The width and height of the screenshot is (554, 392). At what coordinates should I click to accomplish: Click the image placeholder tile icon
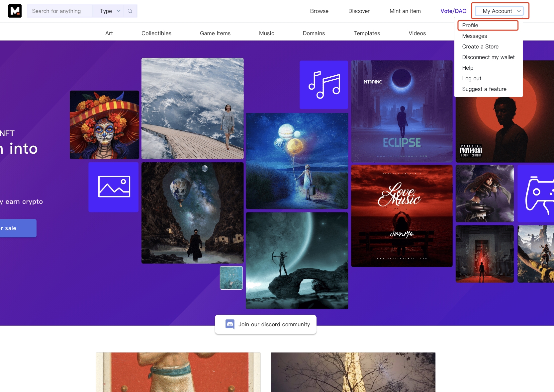click(x=114, y=187)
